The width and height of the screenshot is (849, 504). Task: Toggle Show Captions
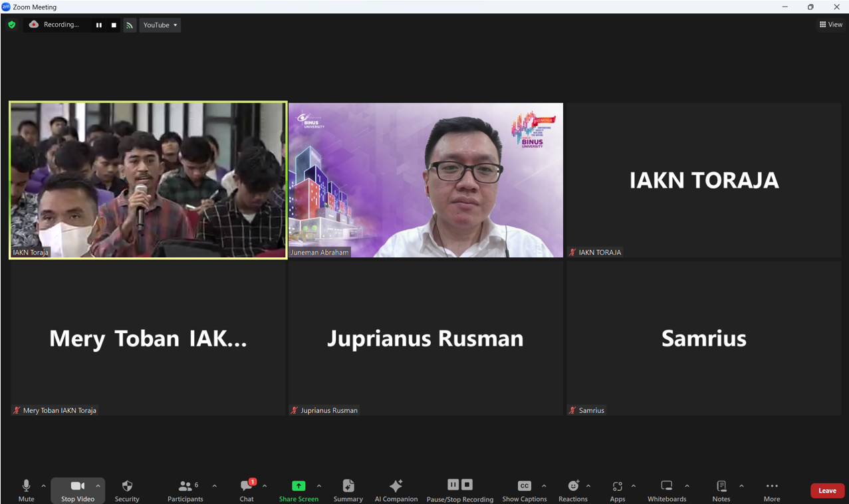525,491
